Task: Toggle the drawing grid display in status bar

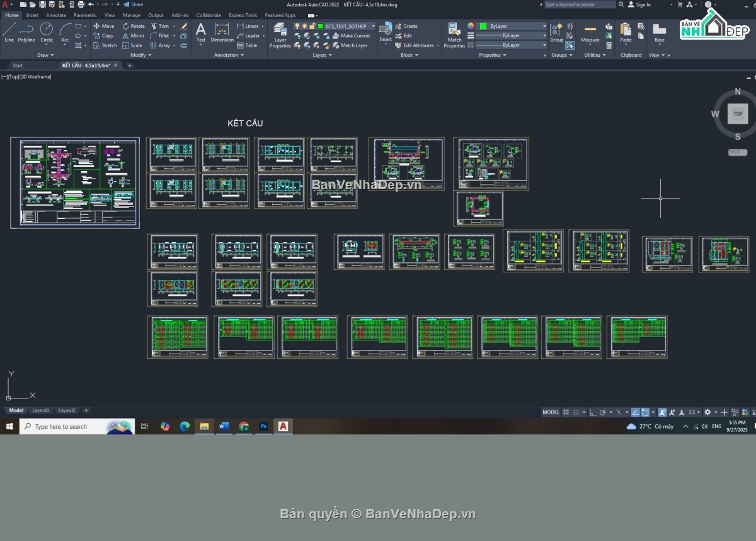Action: tap(566, 412)
